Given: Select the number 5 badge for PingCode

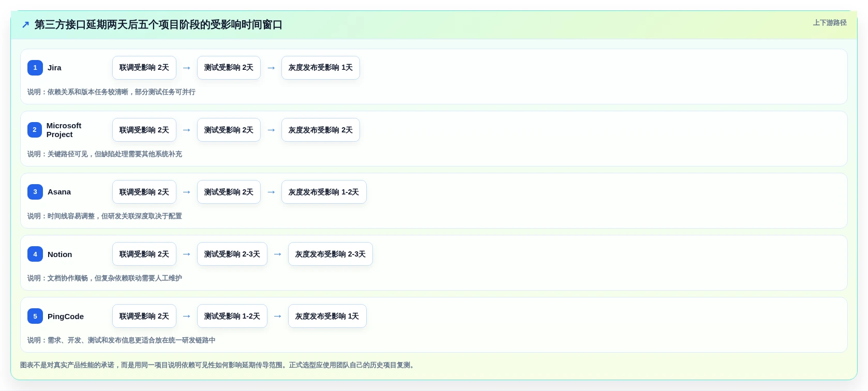Looking at the screenshot, I should click(x=35, y=316).
